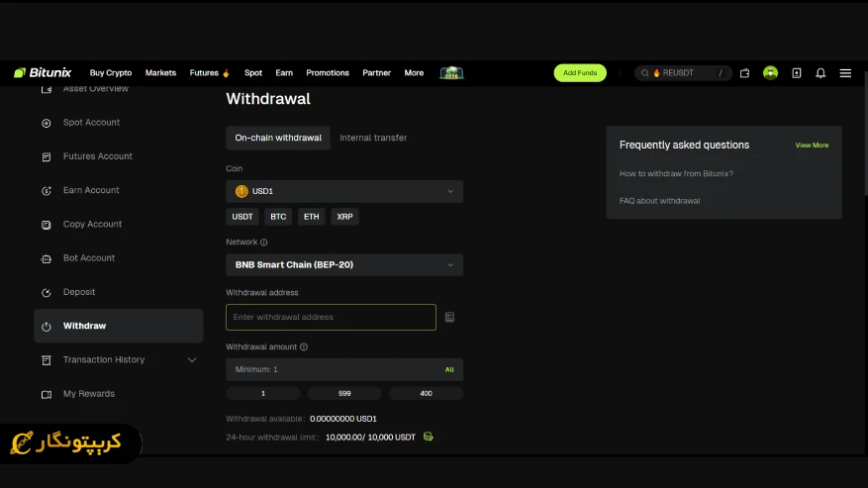Open the notifications bell

[x=820, y=73]
